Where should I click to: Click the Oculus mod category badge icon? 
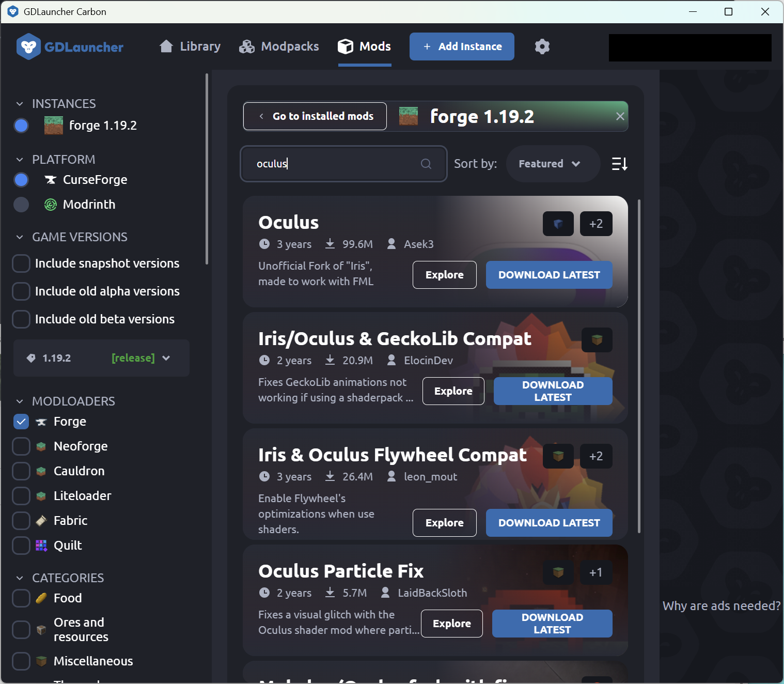[x=558, y=224]
